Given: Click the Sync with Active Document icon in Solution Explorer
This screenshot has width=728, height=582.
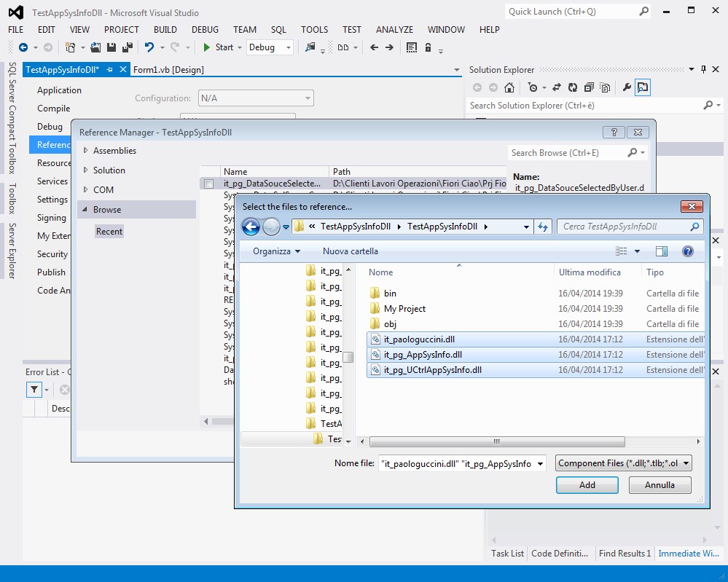Looking at the screenshot, I should pyautogui.click(x=557, y=87).
